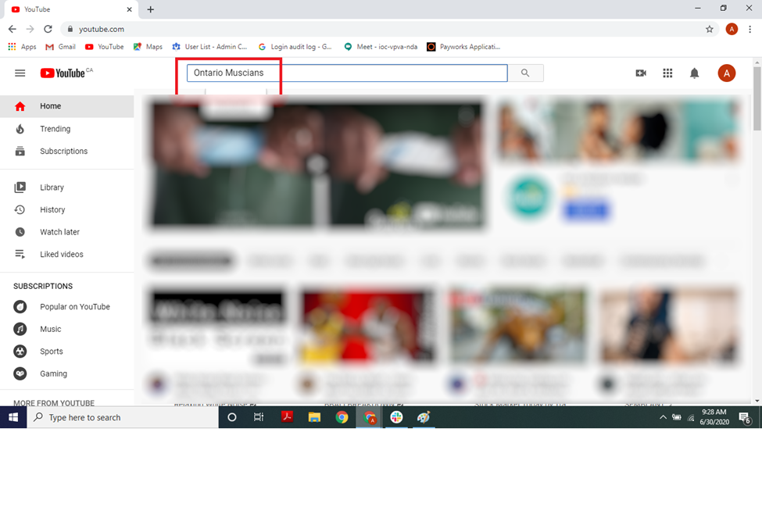The image size is (762, 532).
Task: Open the Gmail bookmark
Action: pos(60,47)
